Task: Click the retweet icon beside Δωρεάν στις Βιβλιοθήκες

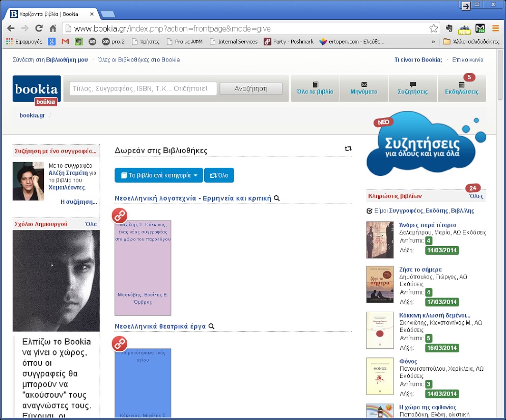Action: [348, 149]
